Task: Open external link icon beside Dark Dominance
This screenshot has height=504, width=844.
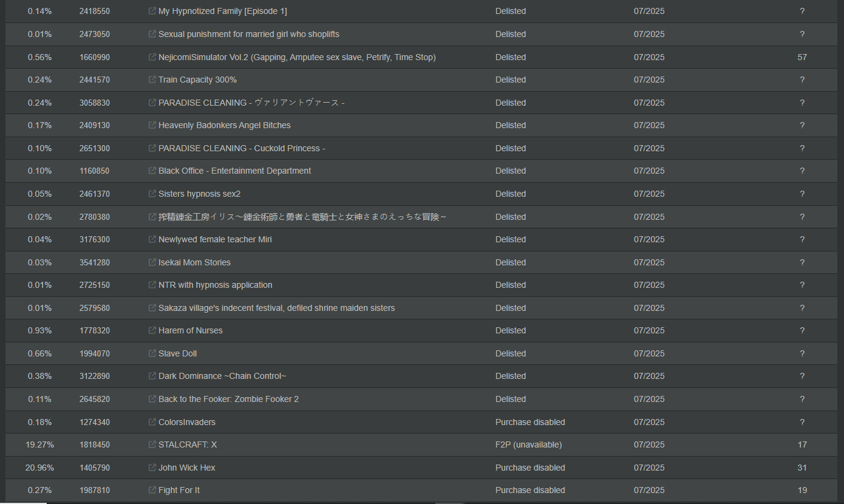Action: point(152,376)
